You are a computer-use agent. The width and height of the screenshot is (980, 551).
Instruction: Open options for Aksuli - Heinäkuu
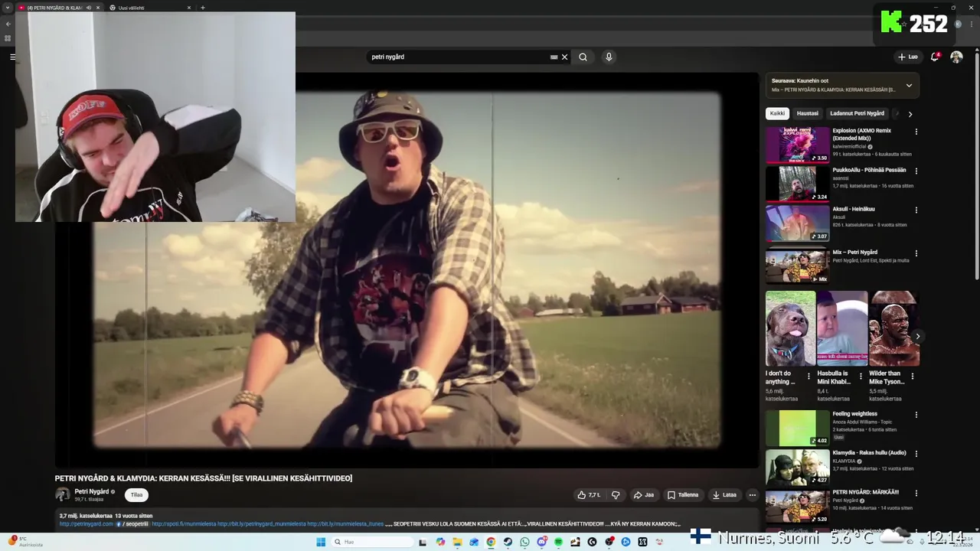(x=916, y=210)
